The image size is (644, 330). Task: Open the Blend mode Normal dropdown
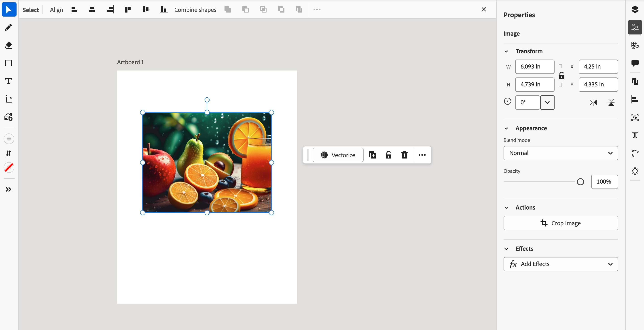pyautogui.click(x=561, y=153)
